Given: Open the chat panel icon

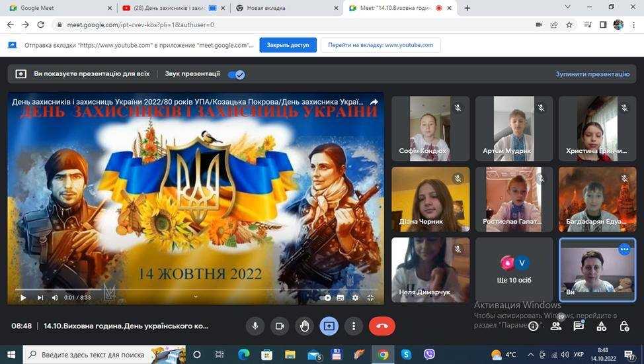Looking at the screenshot, I should (579, 326).
